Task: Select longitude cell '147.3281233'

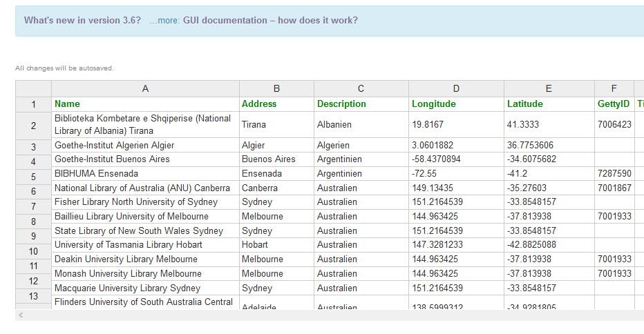Action: (456, 244)
